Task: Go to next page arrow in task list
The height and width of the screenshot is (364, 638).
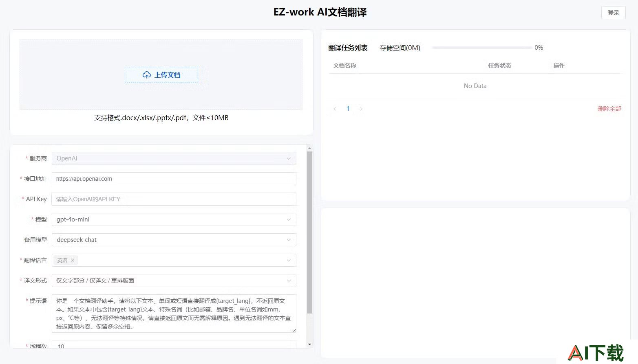Action: [361, 109]
